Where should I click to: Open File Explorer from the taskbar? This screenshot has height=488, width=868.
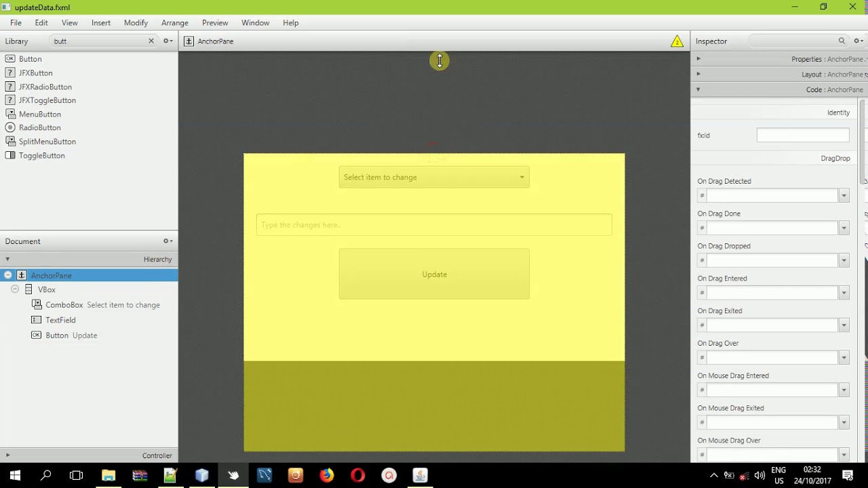click(x=108, y=475)
